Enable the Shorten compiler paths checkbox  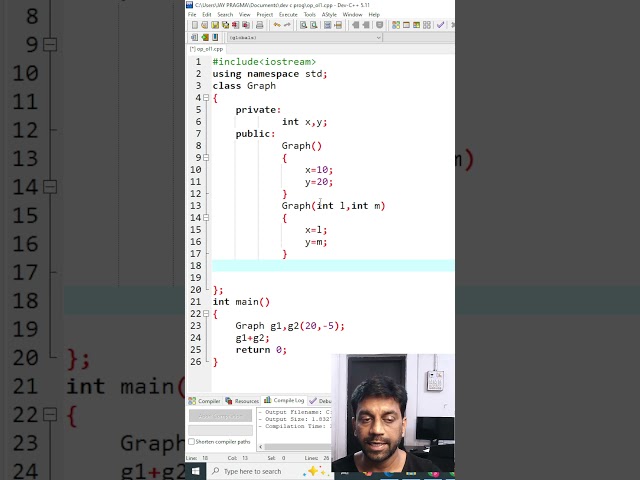point(191,442)
